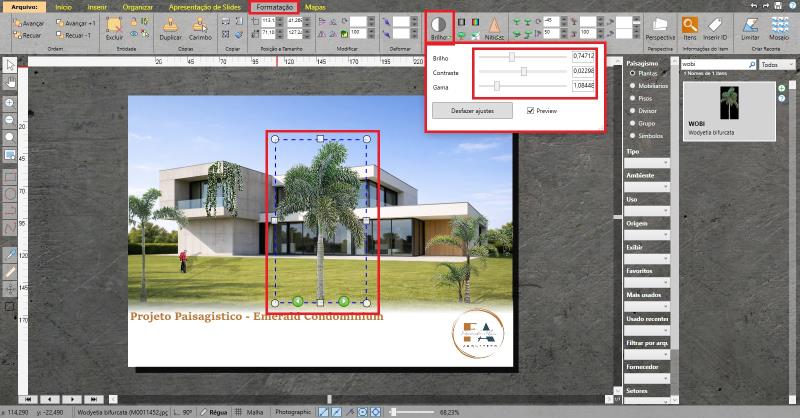The height and width of the screenshot is (418, 800).
Task: Select the Mosaico tool
Action: point(777,25)
